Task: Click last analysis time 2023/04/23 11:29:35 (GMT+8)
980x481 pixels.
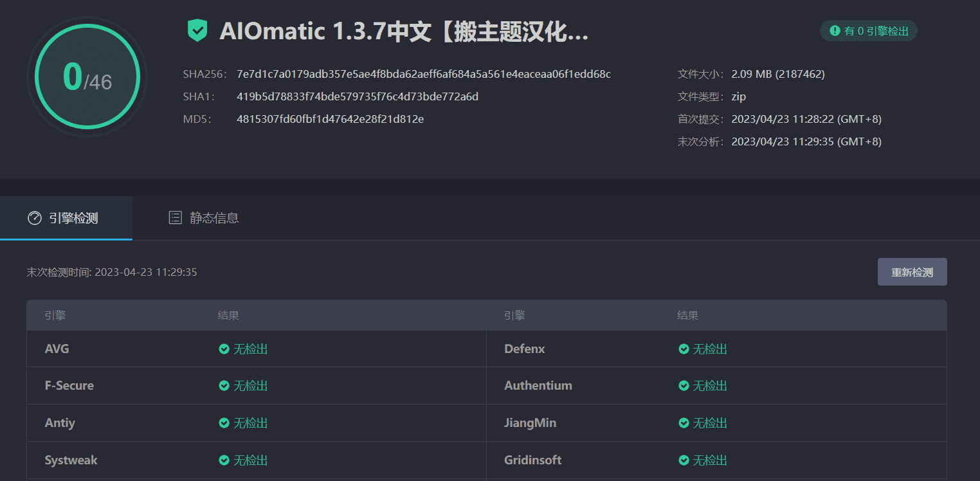Action: click(x=806, y=141)
